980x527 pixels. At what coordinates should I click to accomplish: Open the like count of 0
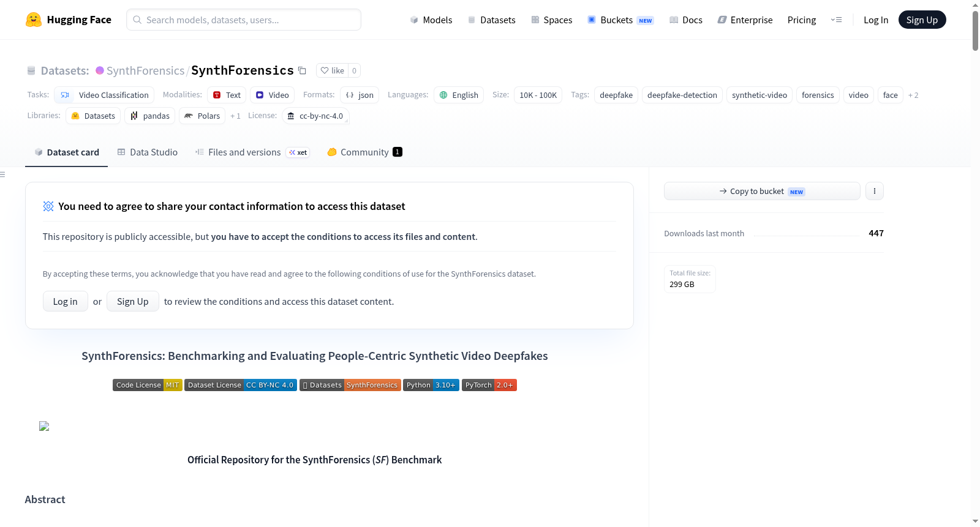pos(354,70)
